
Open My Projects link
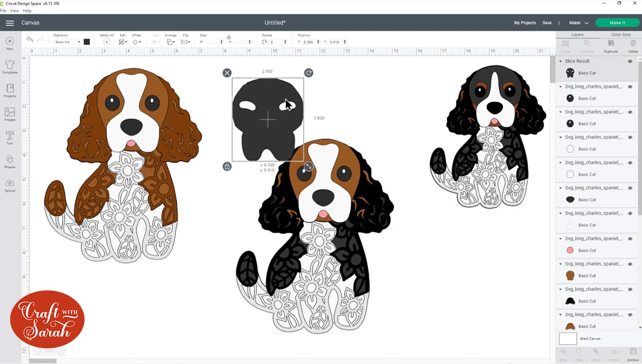[x=525, y=23]
